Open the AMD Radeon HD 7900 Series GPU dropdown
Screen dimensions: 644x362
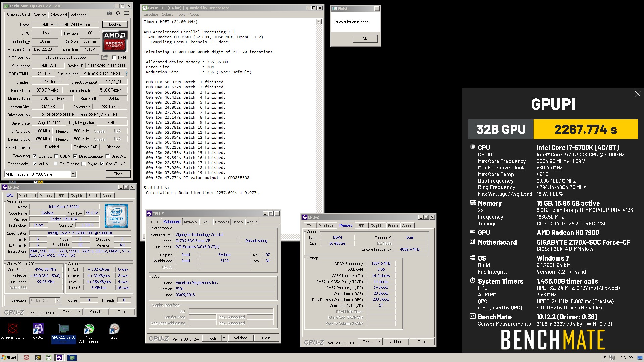(40, 174)
